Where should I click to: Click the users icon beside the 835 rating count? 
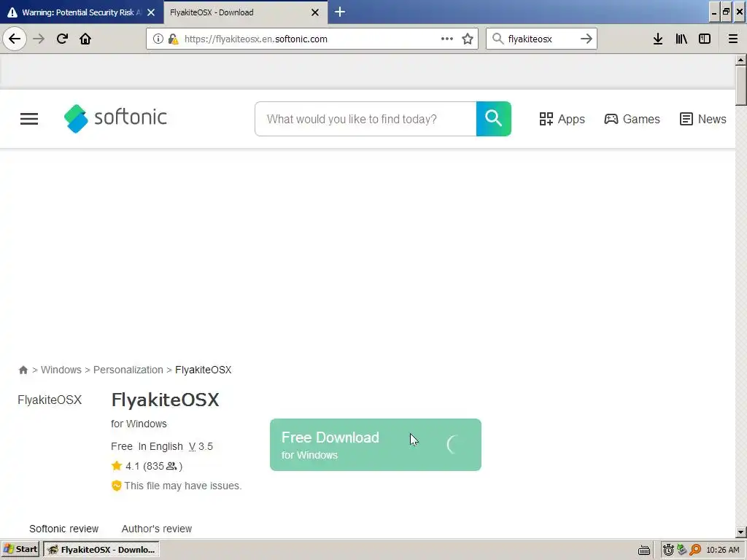[171, 466]
